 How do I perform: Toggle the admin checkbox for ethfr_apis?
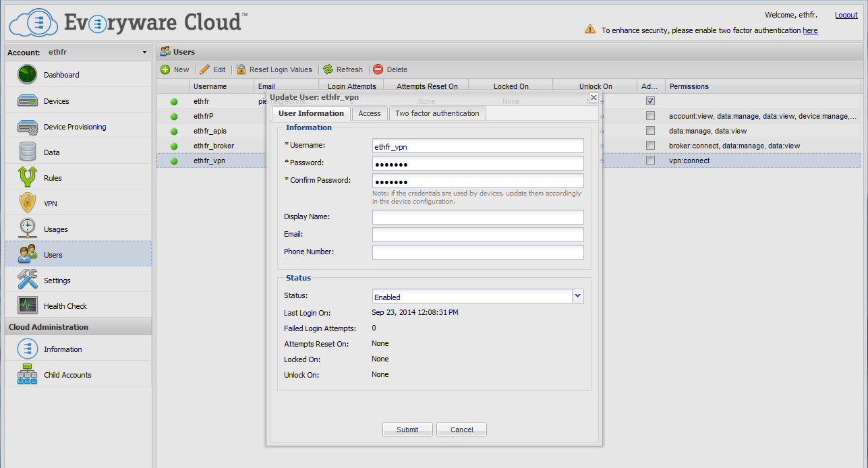650,131
